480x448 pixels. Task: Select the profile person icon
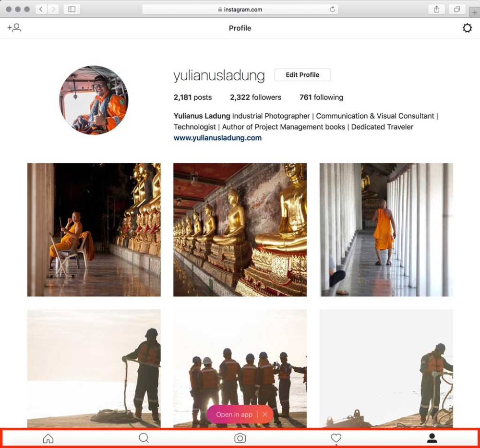click(432, 438)
